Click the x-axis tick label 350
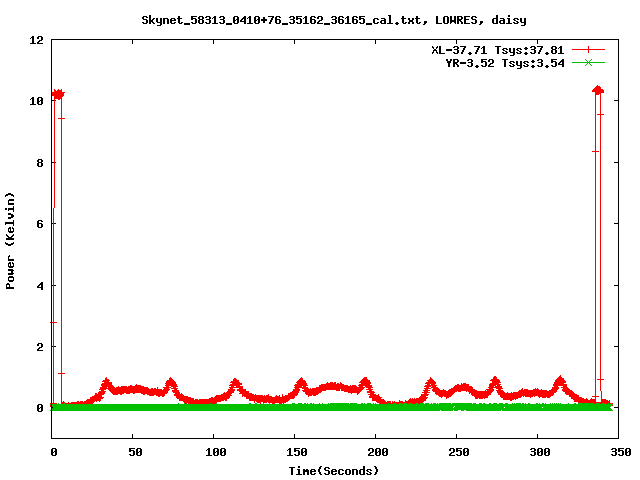This screenshot has height=480, width=640. coord(620,452)
